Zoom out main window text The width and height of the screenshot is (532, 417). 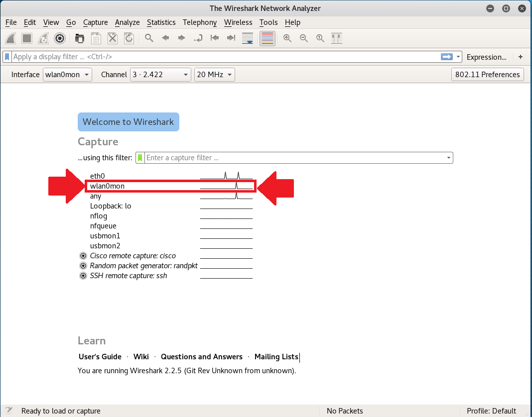pyautogui.click(x=304, y=38)
